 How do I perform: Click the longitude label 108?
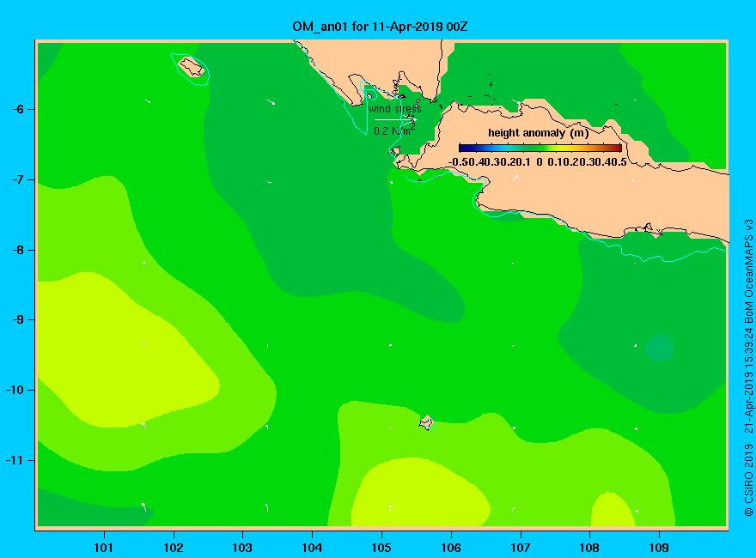pyautogui.click(x=589, y=548)
